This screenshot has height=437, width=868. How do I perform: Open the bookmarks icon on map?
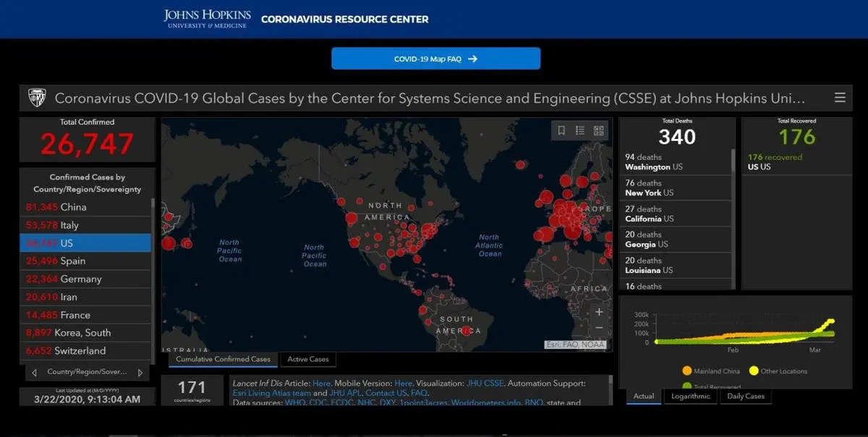(x=561, y=131)
